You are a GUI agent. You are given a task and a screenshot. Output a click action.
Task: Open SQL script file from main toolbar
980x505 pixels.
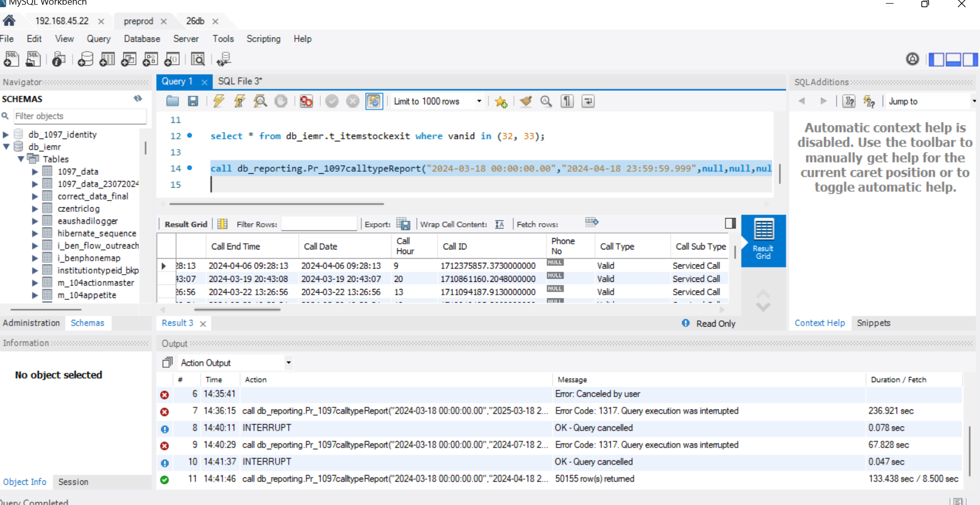click(33, 59)
